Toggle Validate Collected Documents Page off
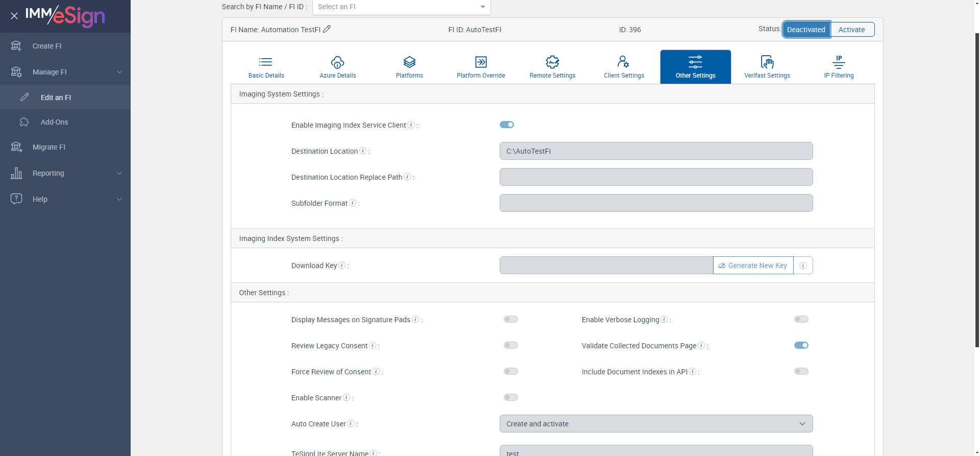Viewport: 980px width, 456px height. (801, 345)
